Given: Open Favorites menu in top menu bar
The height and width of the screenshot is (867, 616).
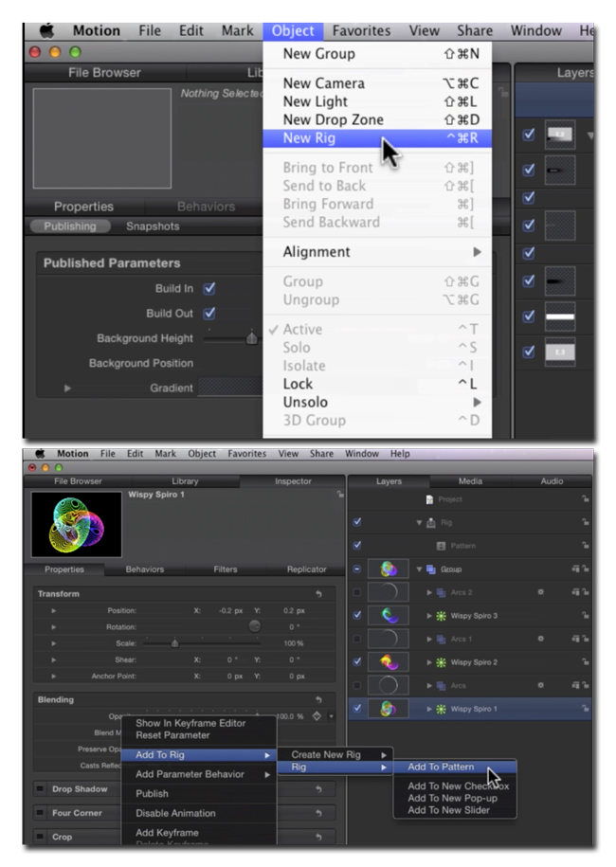Looking at the screenshot, I should coord(361,31).
